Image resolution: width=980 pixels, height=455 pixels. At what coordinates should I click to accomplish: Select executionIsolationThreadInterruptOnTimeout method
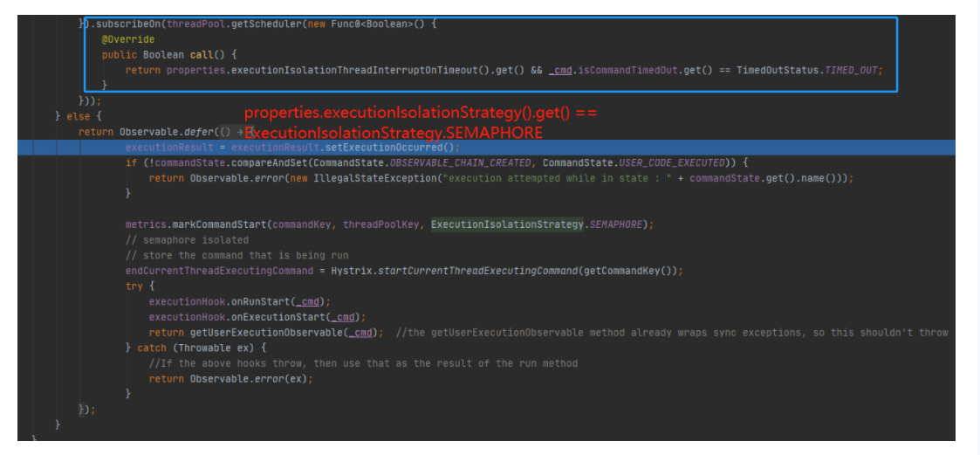[353, 70]
